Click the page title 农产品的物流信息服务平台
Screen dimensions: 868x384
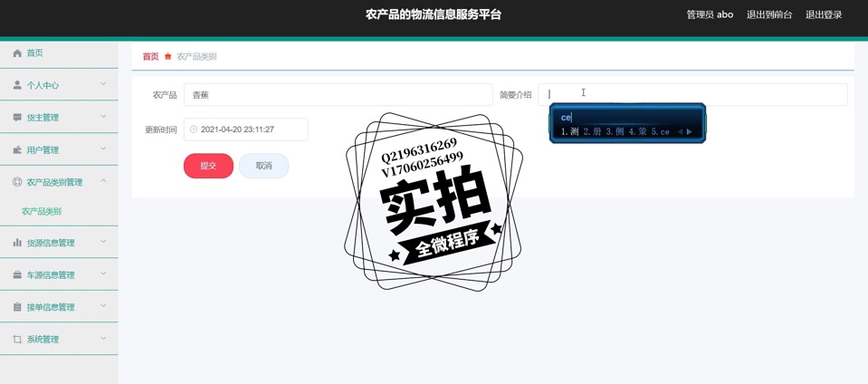point(434,15)
